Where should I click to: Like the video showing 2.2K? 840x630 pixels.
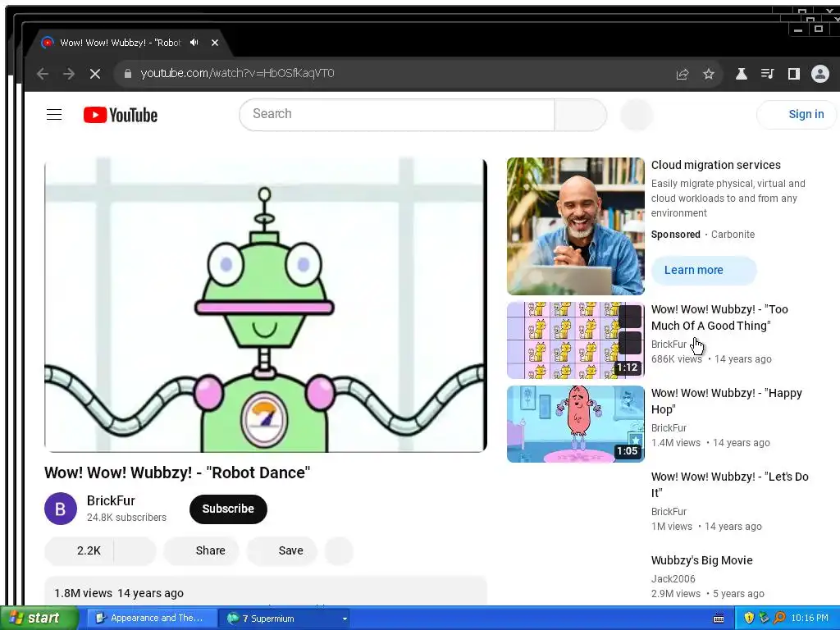tap(80, 550)
